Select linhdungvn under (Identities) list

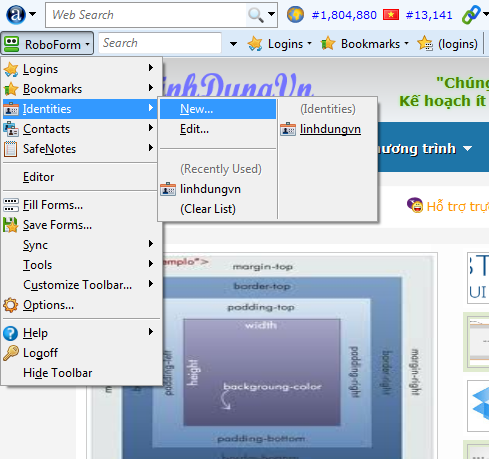click(327, 129)
